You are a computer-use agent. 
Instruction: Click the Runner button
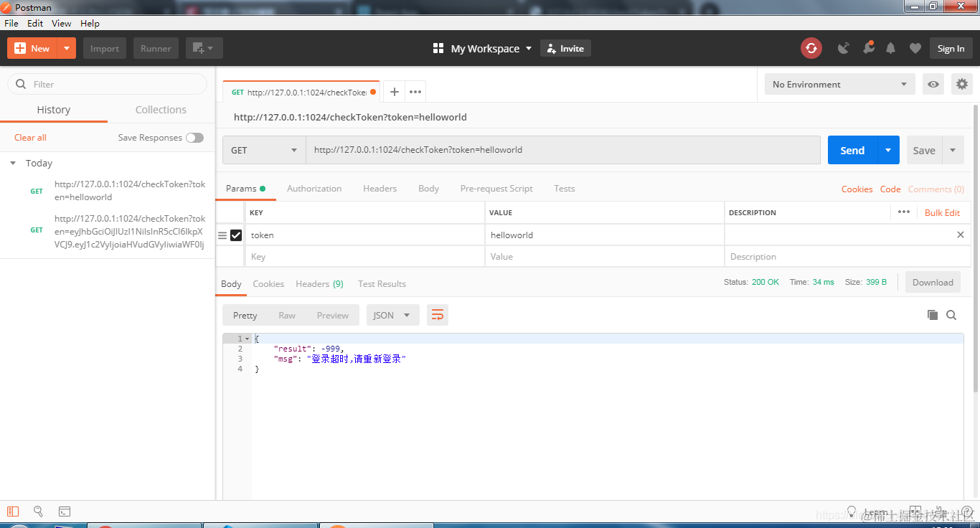click(156, 48)
